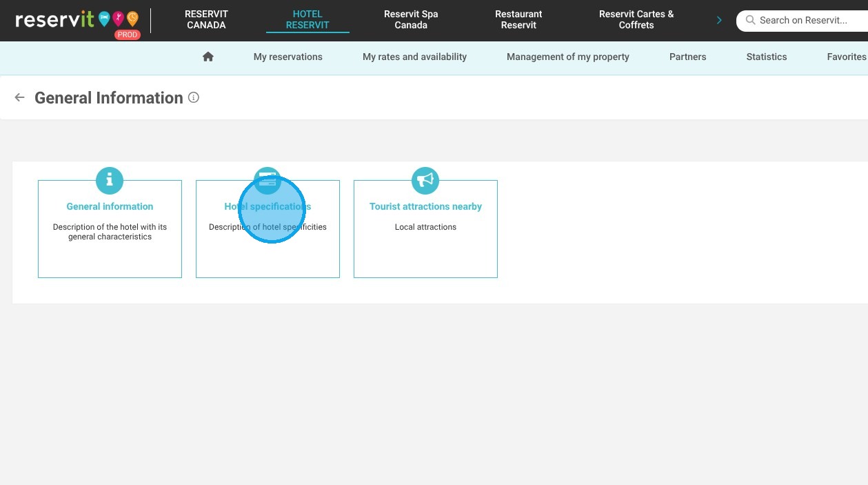Click the search magnifier icon
The image size is (868, 485).
(751, 20)
